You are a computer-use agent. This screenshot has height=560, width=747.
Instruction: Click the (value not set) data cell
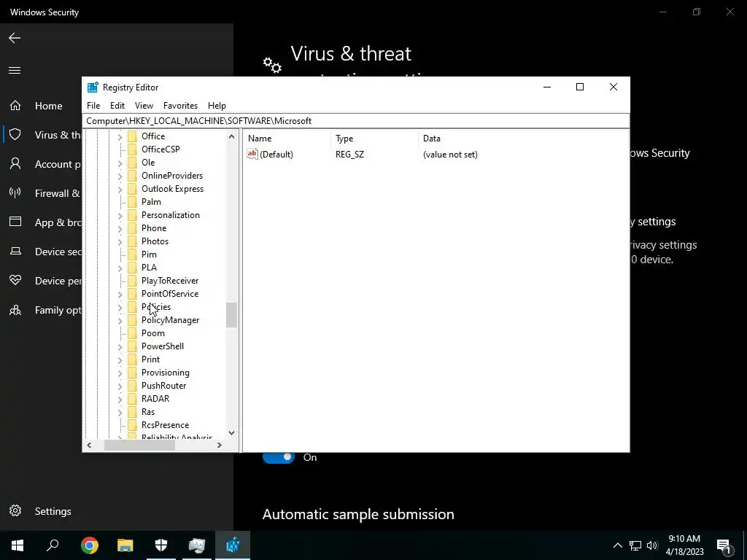coord(450,155)
